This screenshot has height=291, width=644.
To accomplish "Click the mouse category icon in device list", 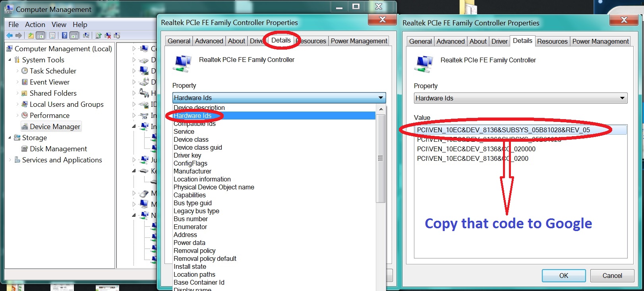I will click(x=144, y=193).
